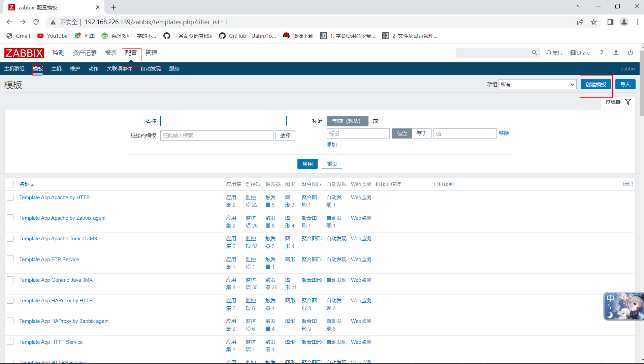Click the logout power icon

[630, 53]
